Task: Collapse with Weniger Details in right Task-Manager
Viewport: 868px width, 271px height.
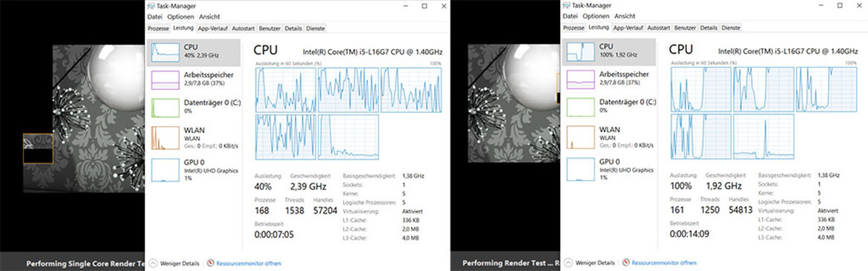Action: pyautogui.click(x=589, y=263)
